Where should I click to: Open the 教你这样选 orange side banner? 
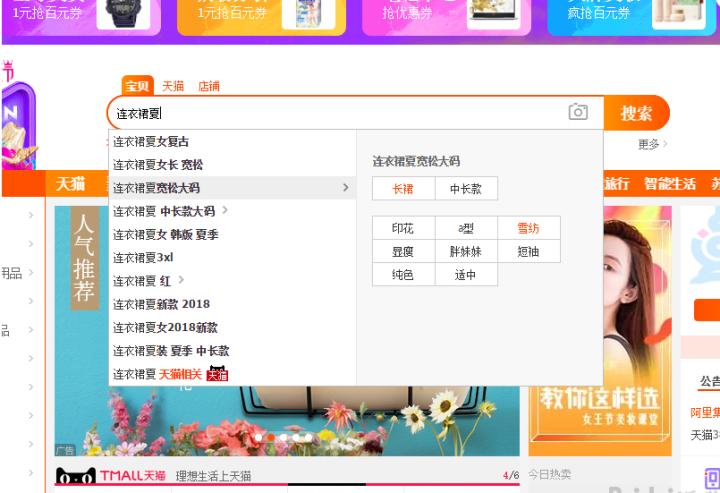coord(600,331)
